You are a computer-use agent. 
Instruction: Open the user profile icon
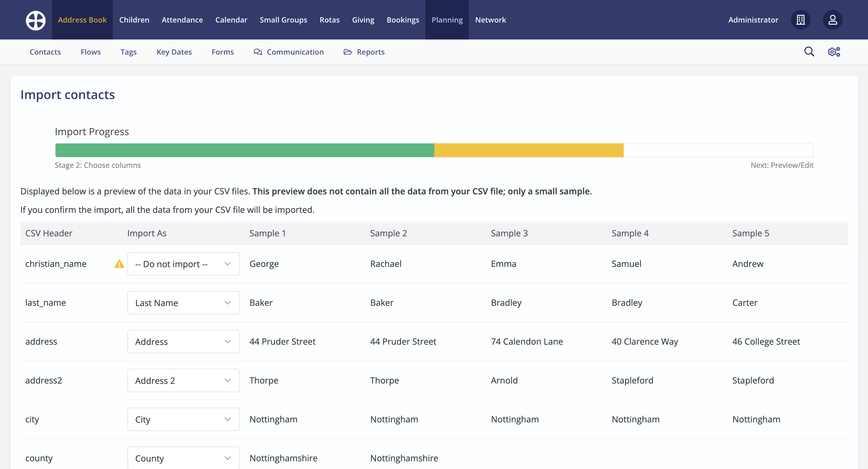[x=832, y=20]
